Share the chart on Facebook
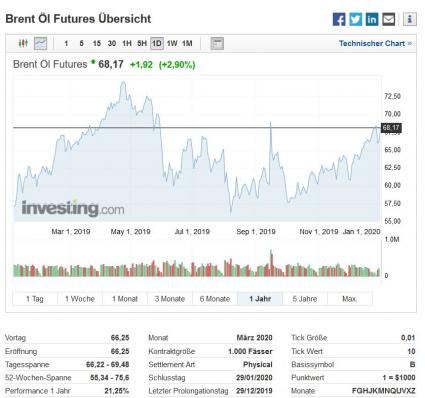 click(x=339, y=19)
